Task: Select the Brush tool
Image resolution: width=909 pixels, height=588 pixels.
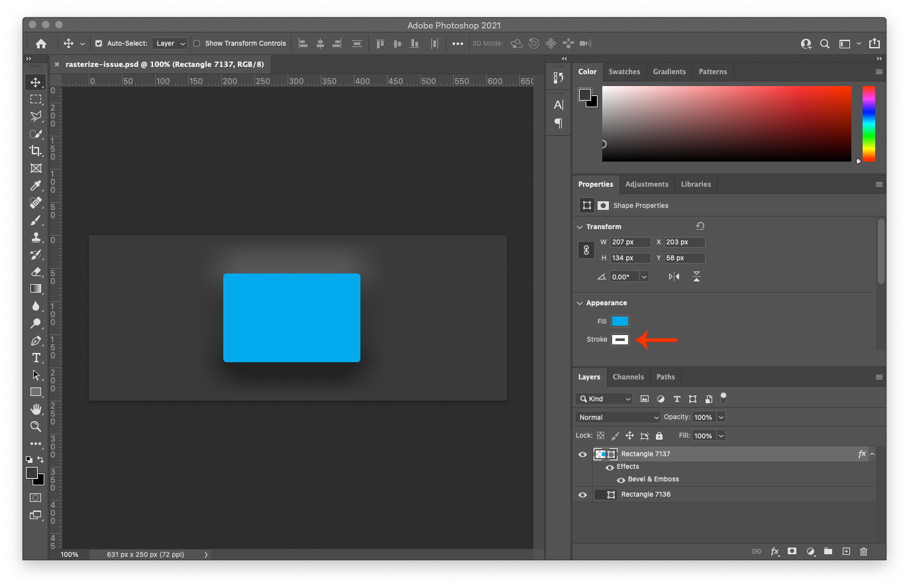Action: coord(36,220)
